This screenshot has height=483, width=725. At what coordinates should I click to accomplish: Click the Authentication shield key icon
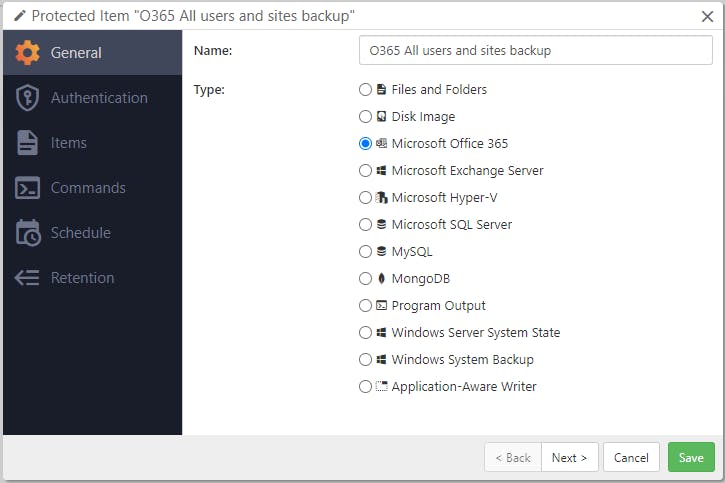pyautogui.click(x=27, y=98)
